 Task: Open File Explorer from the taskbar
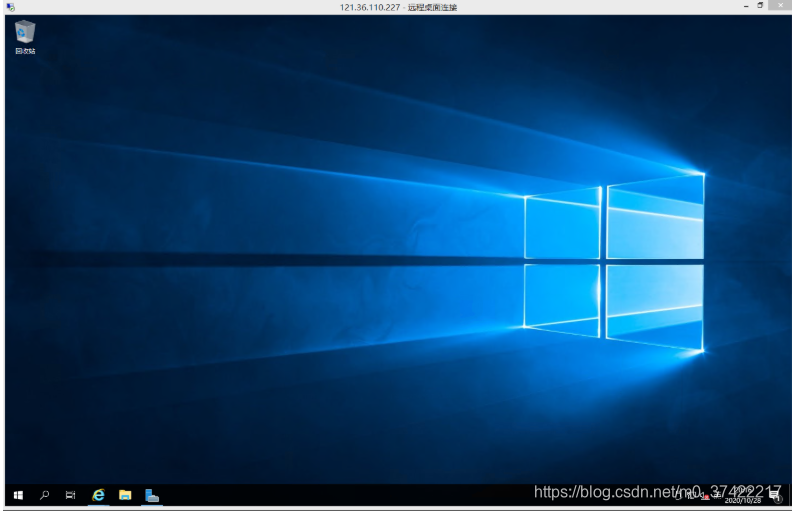click(125, 495)
